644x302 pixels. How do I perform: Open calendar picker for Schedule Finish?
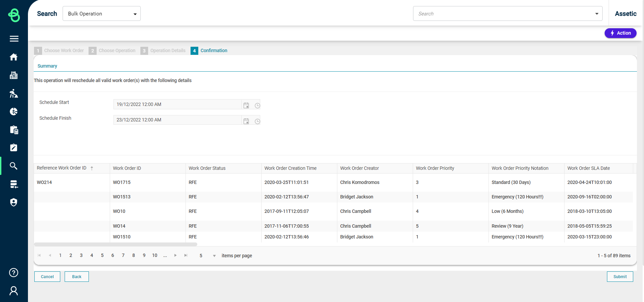246,121
